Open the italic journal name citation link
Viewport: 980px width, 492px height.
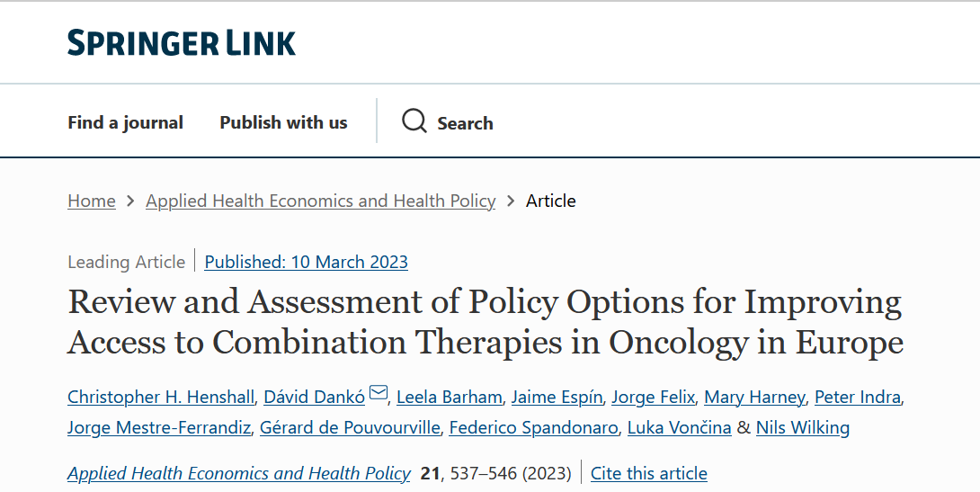pyautogui.click(x=239, y=473)
